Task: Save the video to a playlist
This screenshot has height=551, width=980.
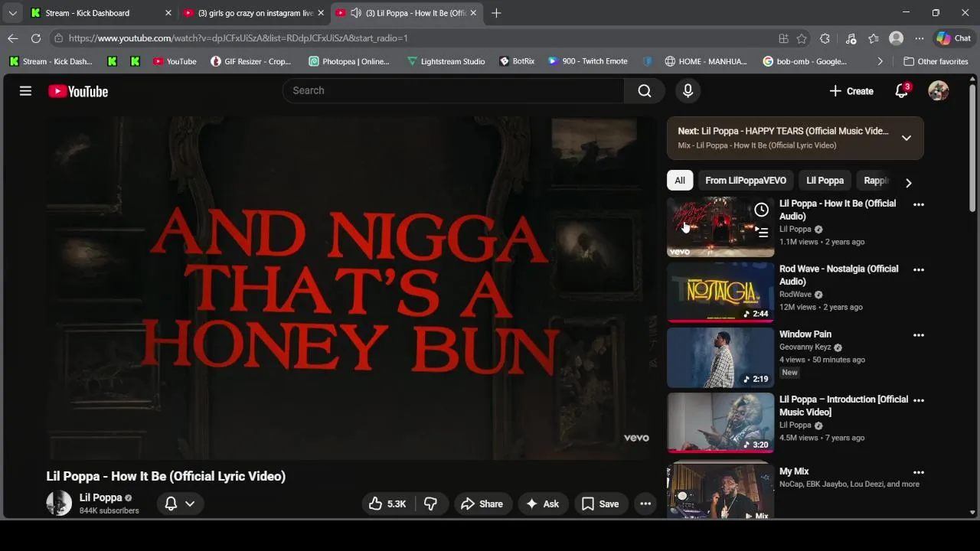Action: 600,504
